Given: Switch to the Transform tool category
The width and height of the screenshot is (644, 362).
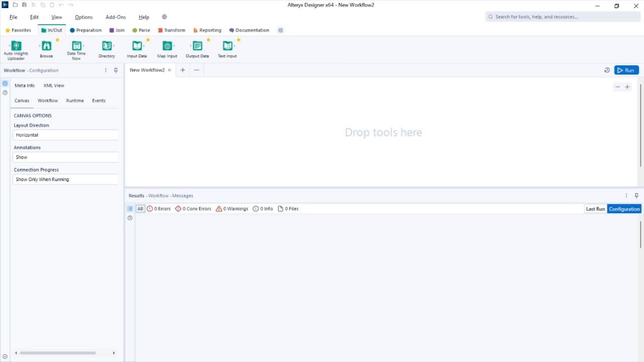Looking at the screenshot, I should (172, 30).
